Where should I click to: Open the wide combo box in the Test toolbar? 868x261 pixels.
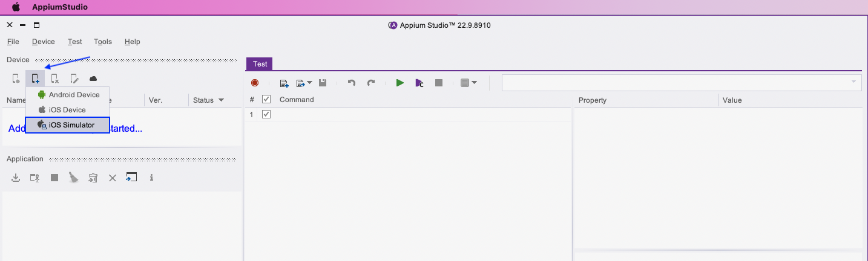coord(682,83)
